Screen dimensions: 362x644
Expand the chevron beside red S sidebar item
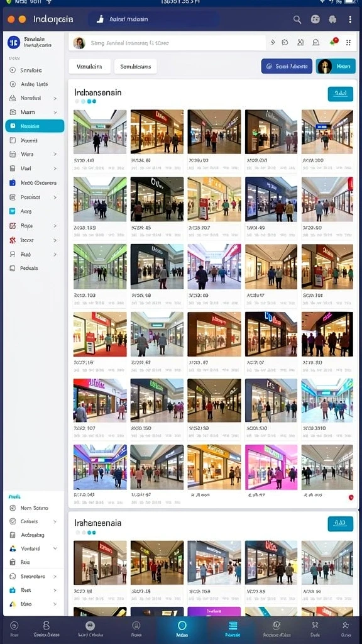coord(55,240)
